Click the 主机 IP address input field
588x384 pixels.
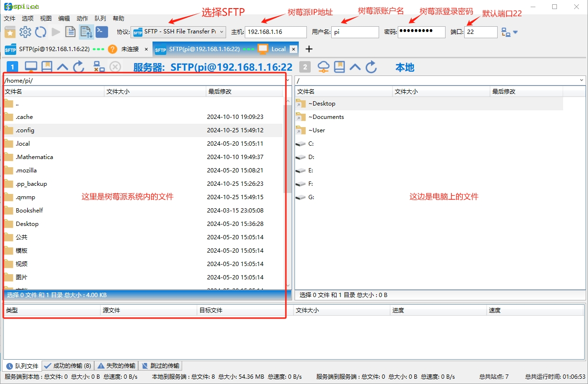pos(275,32)
